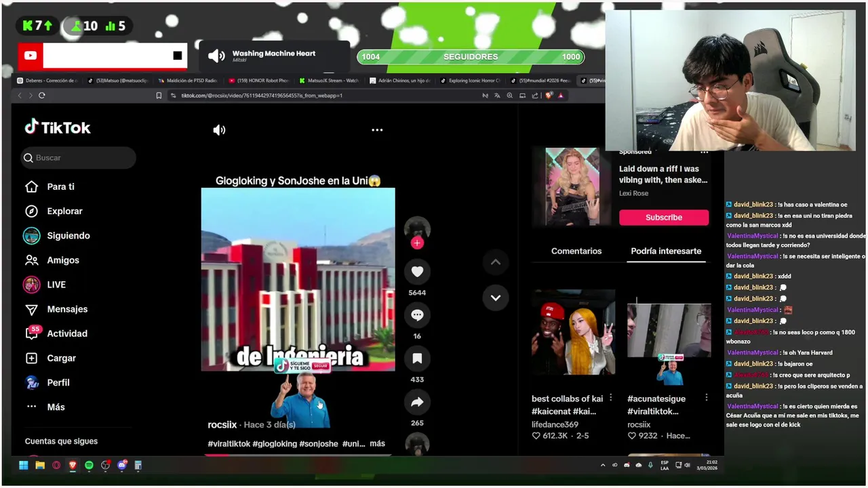Screen dimensions: 868x488
Task: Follow rocsiix with red plus badge
Action: (417, 243)
